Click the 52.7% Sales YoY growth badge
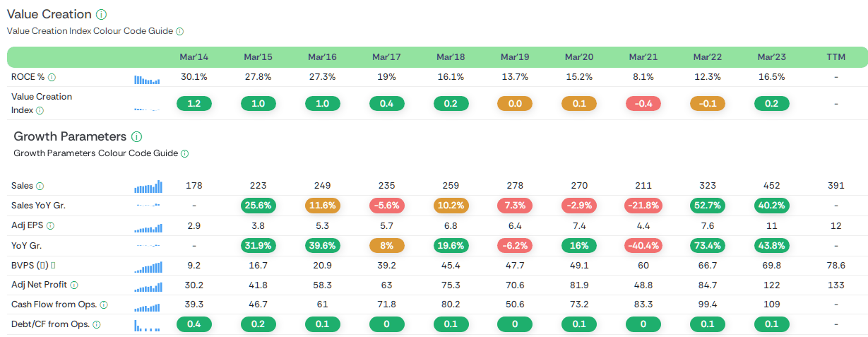This screenshot has width=868, height=337. [x=707, y=206]
